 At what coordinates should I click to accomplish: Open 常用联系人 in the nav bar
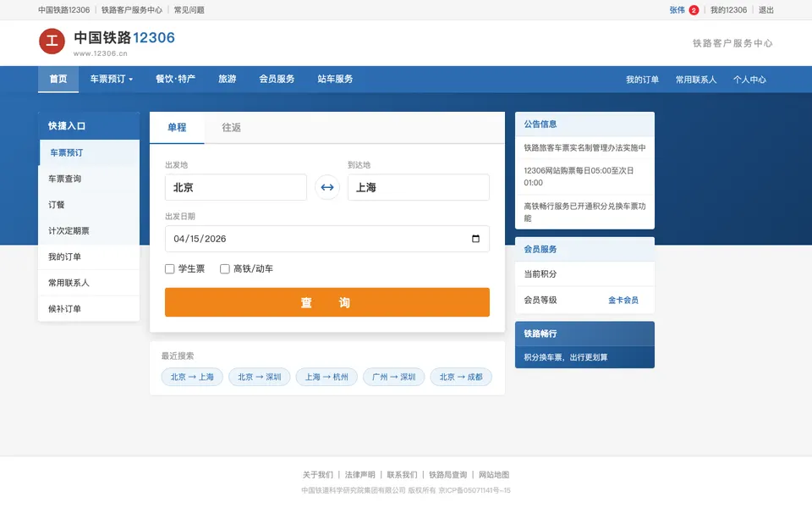click(696, 80)
